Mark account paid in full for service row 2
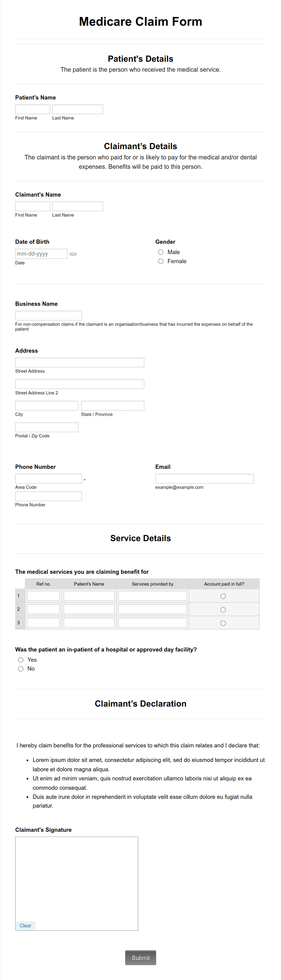The image size is (281, 980). pyautogui.click(x=223, y=609)
